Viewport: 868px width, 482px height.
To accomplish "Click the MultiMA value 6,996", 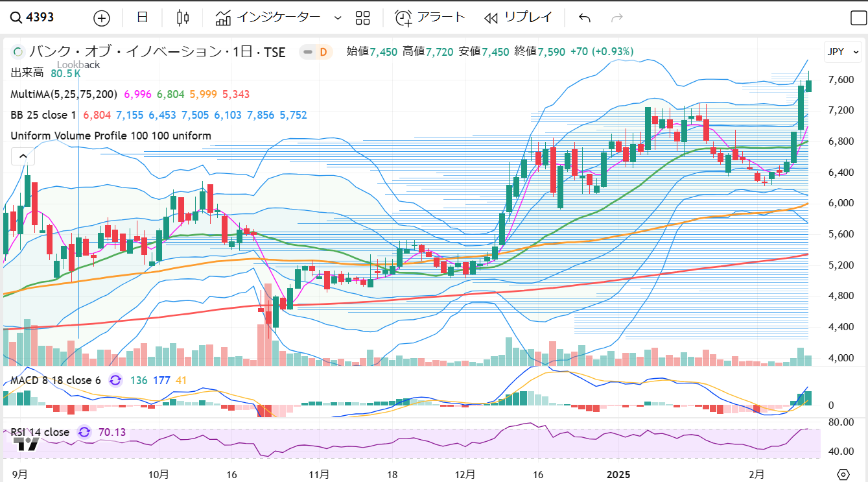I will (137, 94).
